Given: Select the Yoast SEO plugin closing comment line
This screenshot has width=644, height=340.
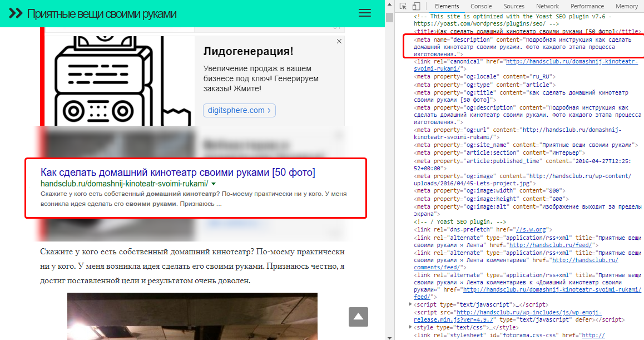Looking at the screenshot, I should pos(460,221).
